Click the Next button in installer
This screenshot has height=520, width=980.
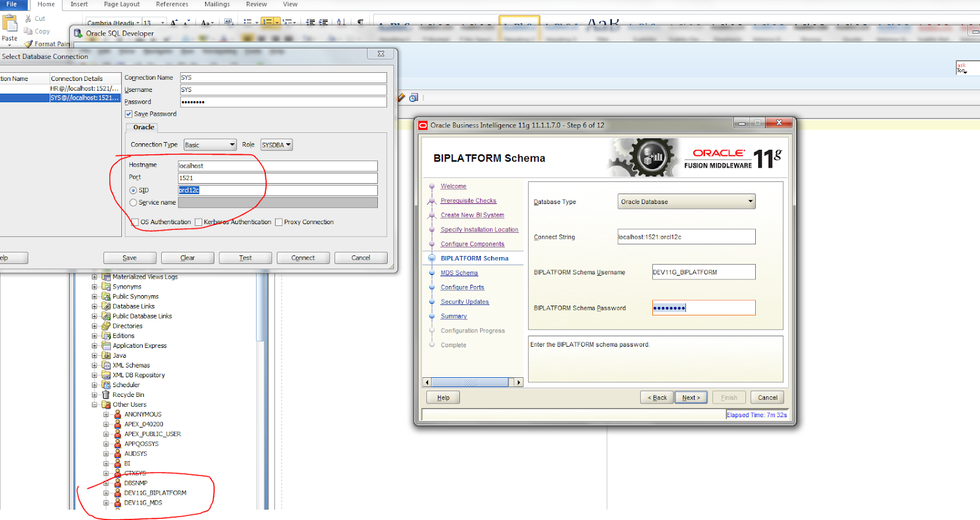691,398
